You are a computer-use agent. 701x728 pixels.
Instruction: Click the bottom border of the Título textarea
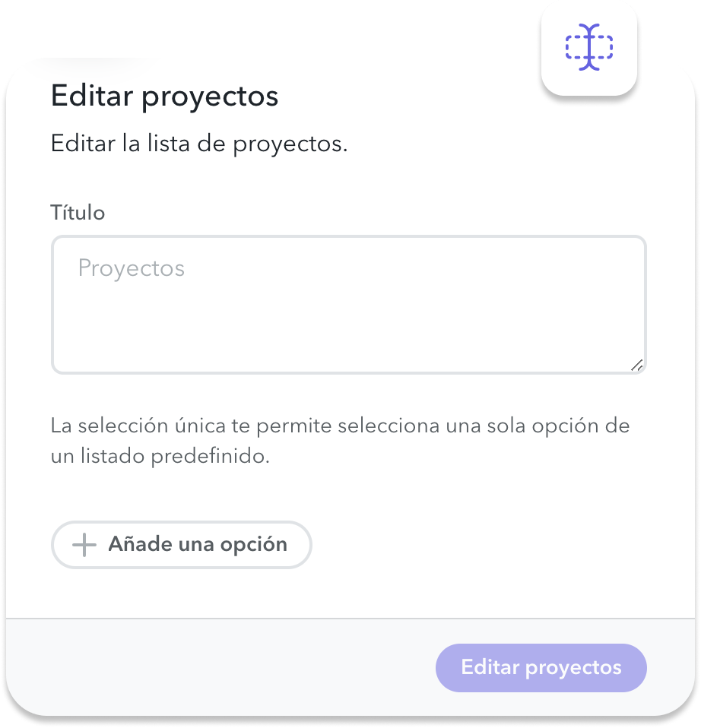coord(349,372)
